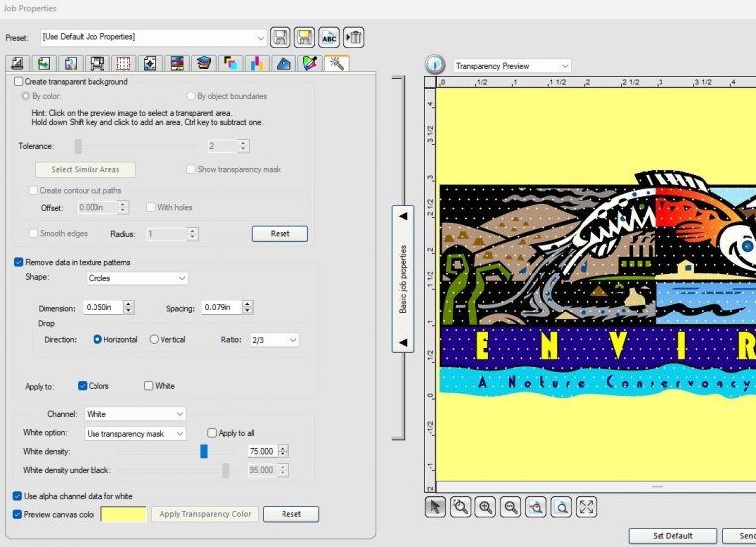Click the zoom out magnifier icon
This screenshot has height=547, width=756.
pyautogui.click(x=510, y=507)
